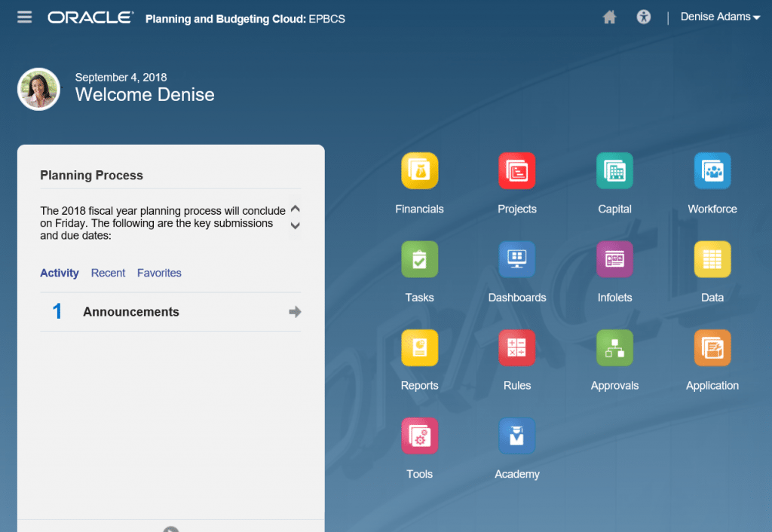Click the 'September 4, 2018' date

(x=121, y=78)
